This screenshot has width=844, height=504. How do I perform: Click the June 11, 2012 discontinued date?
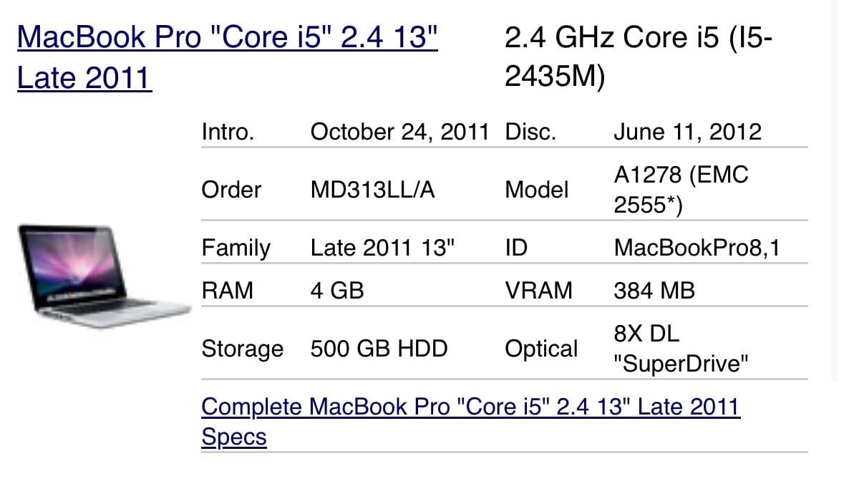click(x=687, y=132)
